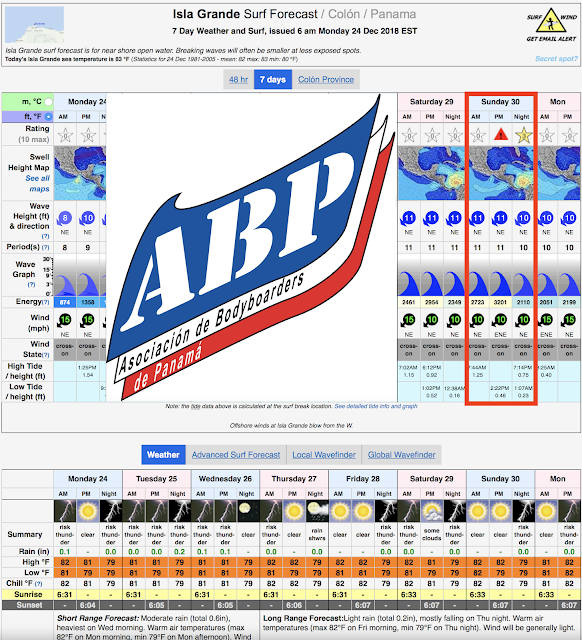The image size is (582, 640).
Task: Select the Weather tab
Action: click(x=163, y=455)
